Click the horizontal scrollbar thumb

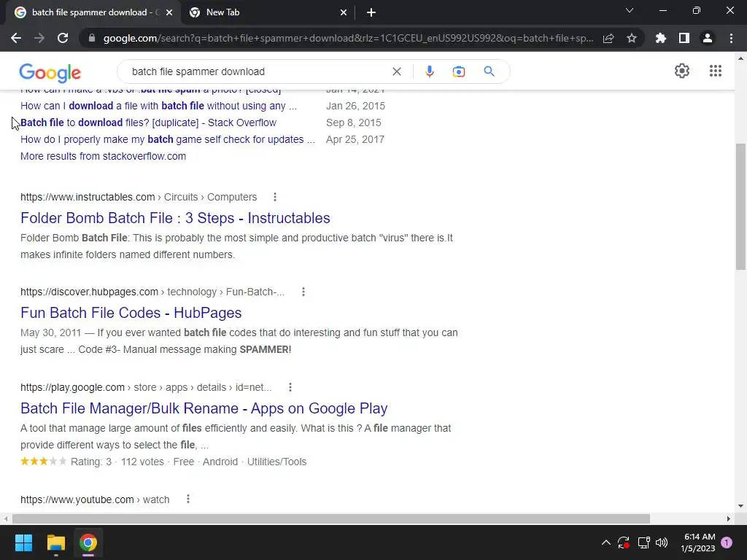tap(331, 518)
